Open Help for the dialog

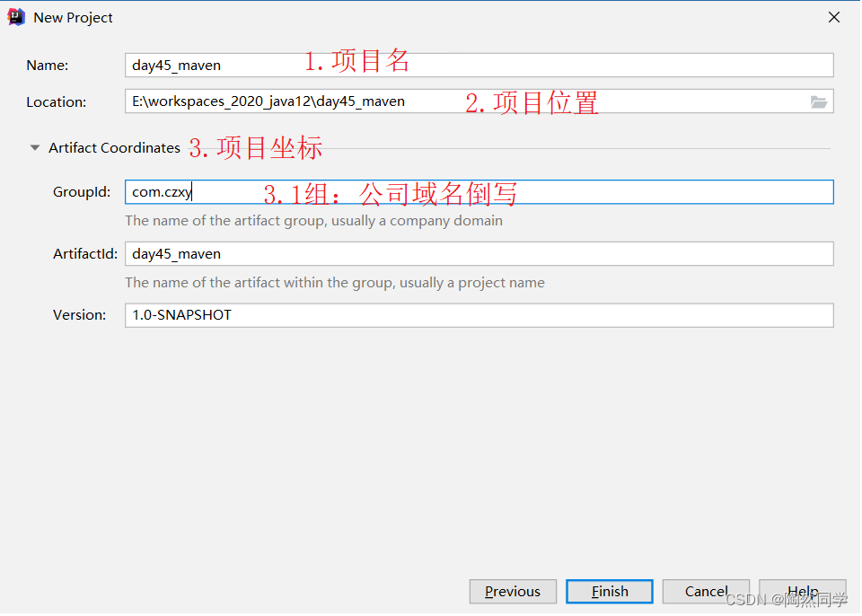point(803,592)
